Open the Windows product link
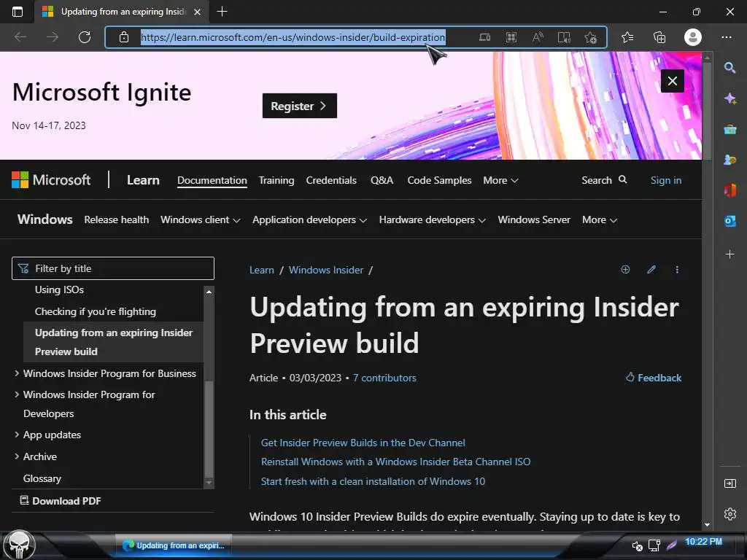 click(x=44, y=219)
